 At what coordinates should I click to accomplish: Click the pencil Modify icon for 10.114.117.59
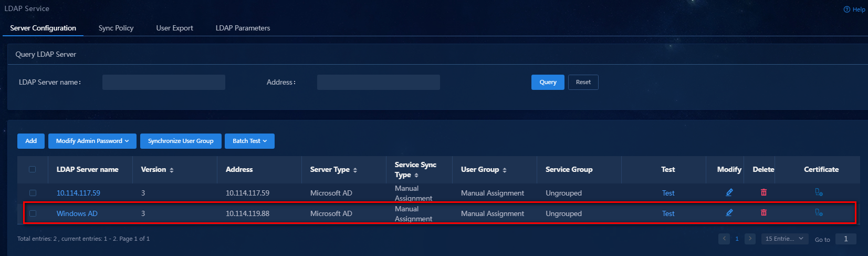pyautogui.click(x=729, y=192)
